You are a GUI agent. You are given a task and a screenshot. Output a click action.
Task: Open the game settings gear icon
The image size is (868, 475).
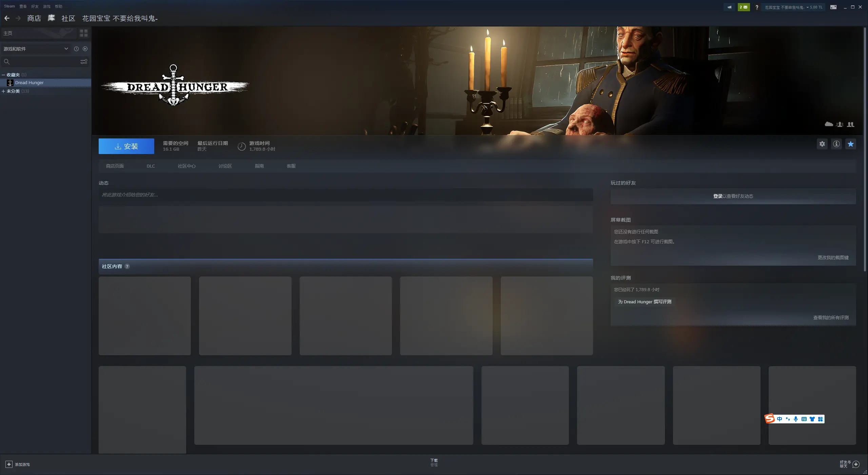[x=822, y=144]
